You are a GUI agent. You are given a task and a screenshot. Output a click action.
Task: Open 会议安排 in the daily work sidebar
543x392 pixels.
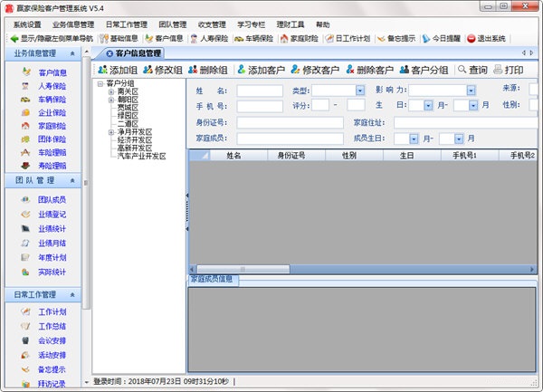point(52,340)
